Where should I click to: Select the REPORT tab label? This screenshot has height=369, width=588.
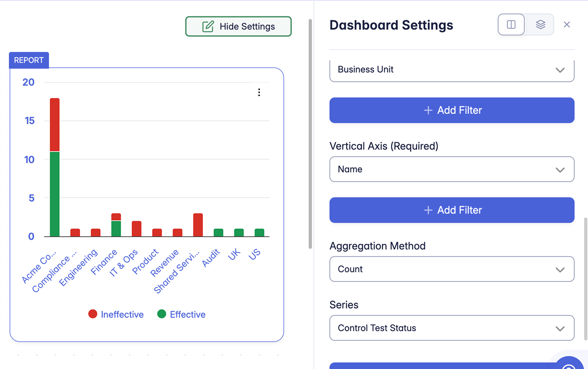point(29,60)
